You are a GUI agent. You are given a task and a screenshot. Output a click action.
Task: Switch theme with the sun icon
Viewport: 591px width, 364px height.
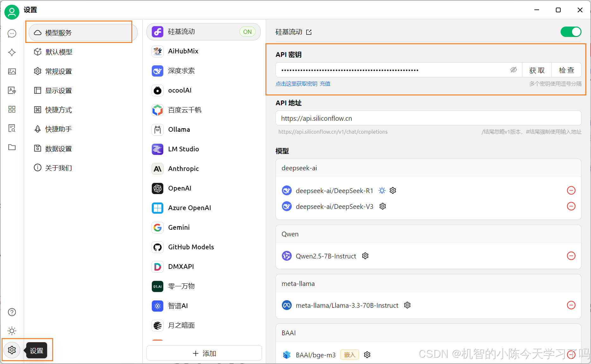tap(12, 331)
